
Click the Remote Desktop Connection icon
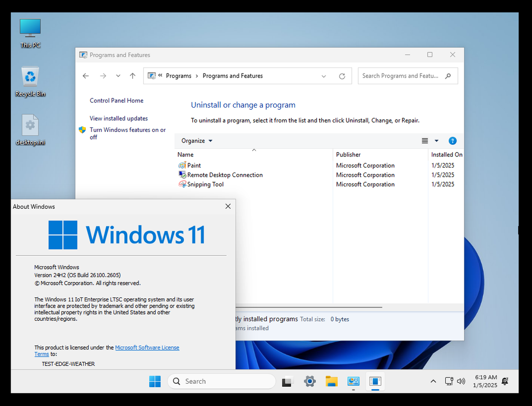click(x=182, y=175)
